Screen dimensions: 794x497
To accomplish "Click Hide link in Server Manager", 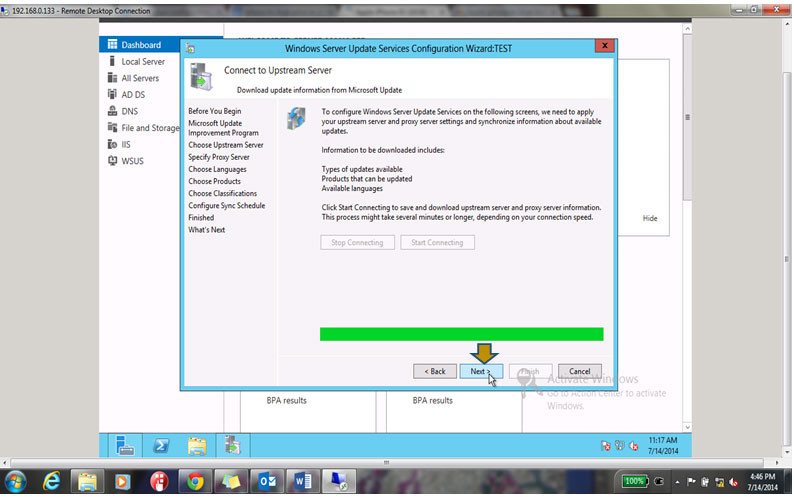I will click(650, 218).
